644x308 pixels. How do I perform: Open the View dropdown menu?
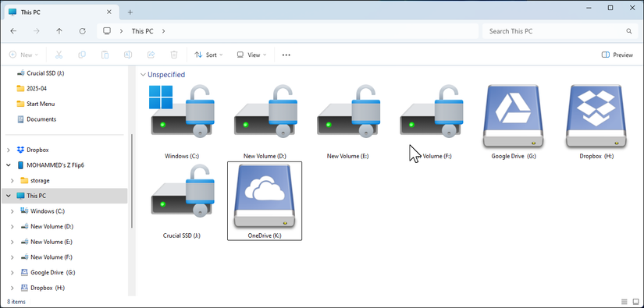pos(251,55)
